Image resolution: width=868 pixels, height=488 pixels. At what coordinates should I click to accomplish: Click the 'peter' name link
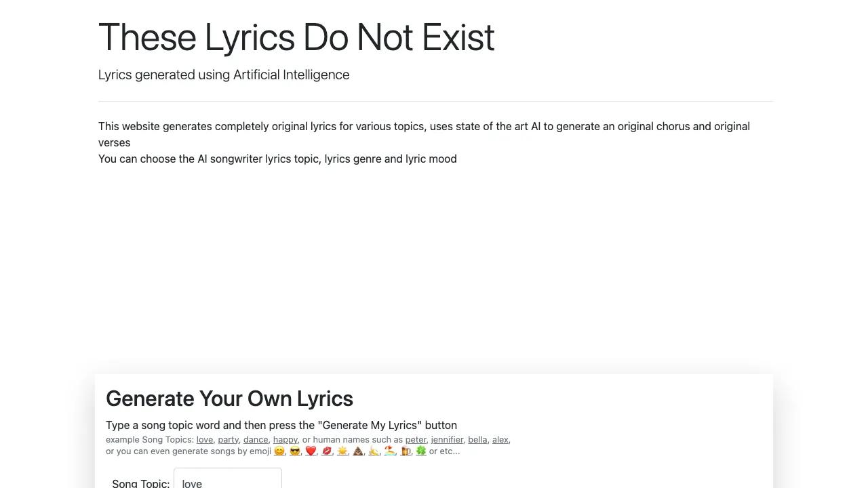tap(416, 439)
